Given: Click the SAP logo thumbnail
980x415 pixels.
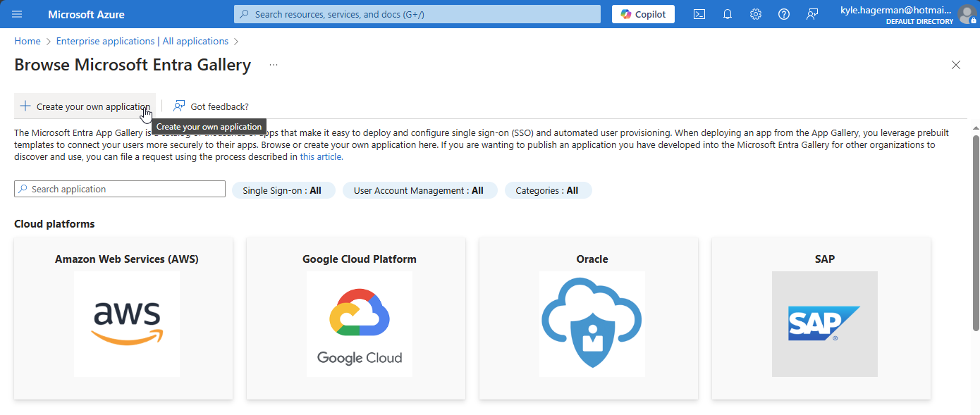Looking at the screenshot, I should point(825,324).
